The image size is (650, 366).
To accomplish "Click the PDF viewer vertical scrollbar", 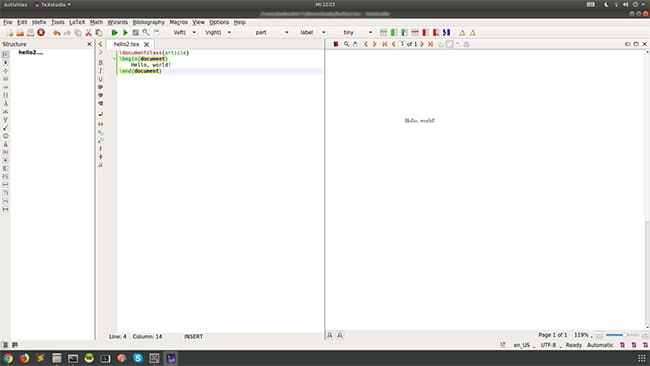I will pos(647,189).
